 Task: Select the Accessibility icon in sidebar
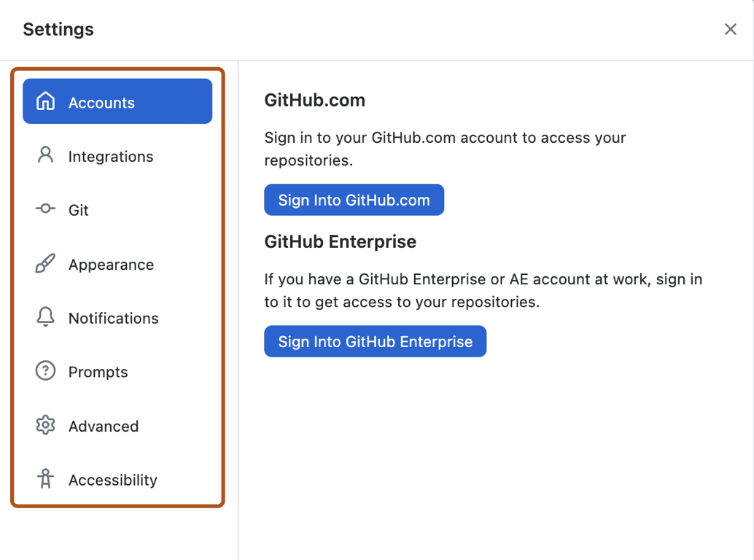coord(45,480)
